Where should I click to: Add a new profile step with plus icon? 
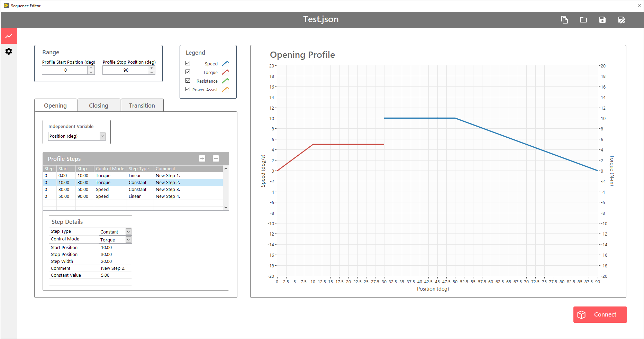pyautogui.click(x=202, y=158)
